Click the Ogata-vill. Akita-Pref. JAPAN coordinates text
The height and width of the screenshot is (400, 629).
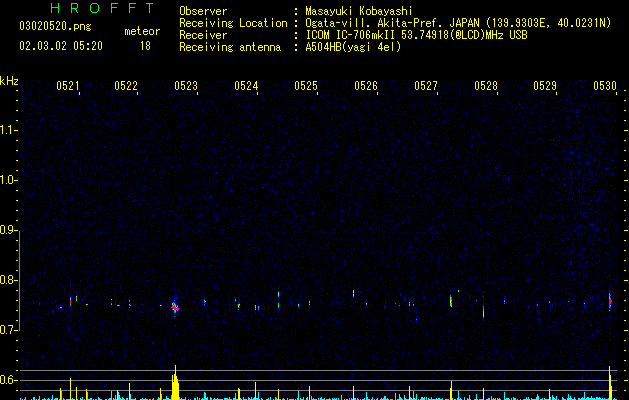pyautogui.click(x=458, y=23)
